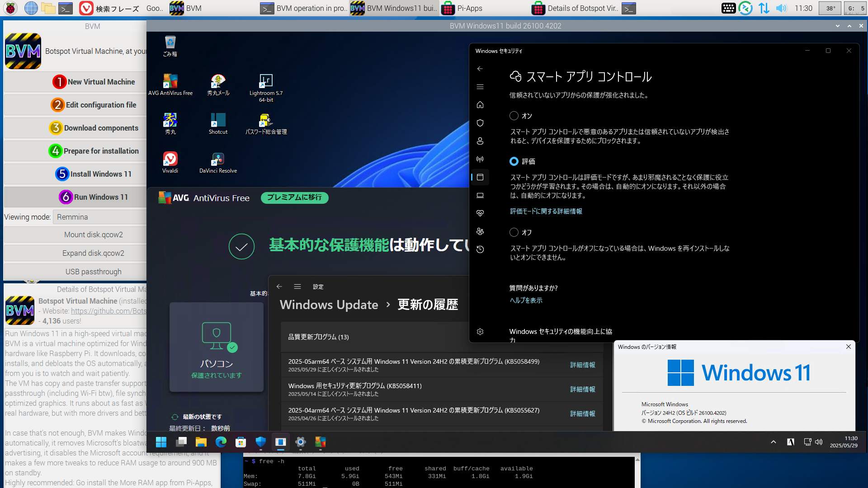Open device health heart icon in sidebar
Screen dimensions: 868x488
pyautogui.click(x=480, y=213)
